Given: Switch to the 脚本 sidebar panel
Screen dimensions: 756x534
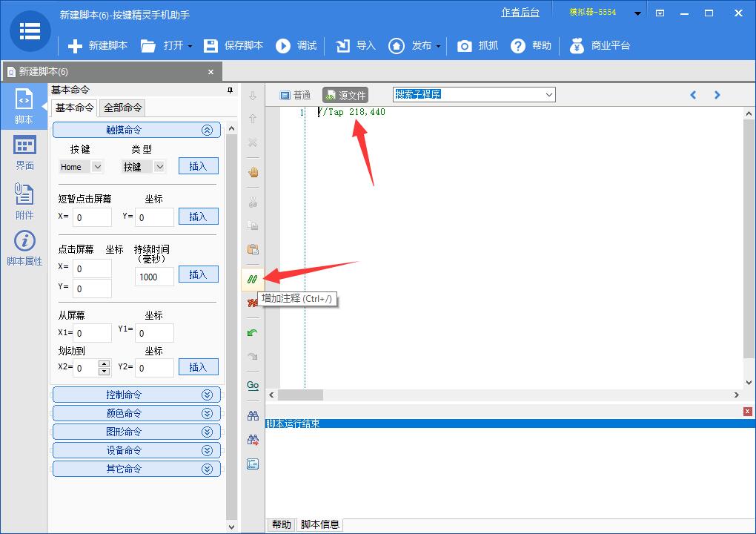Looking at the screenshot, I should point(24,106).
